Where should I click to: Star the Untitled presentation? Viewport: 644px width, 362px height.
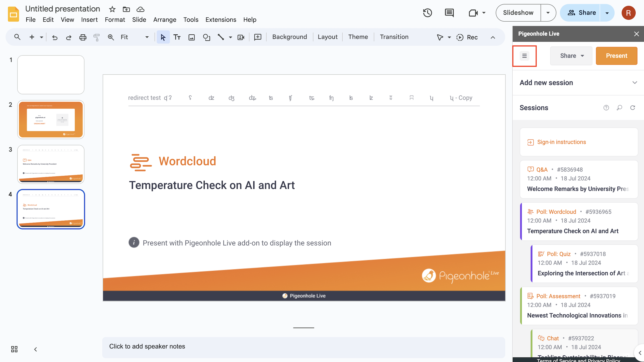point(112,10)
